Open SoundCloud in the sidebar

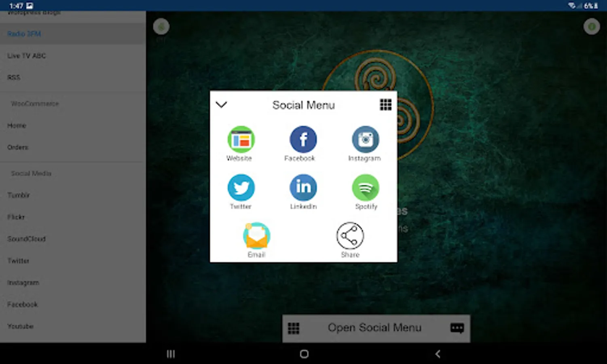coord(73,239)
